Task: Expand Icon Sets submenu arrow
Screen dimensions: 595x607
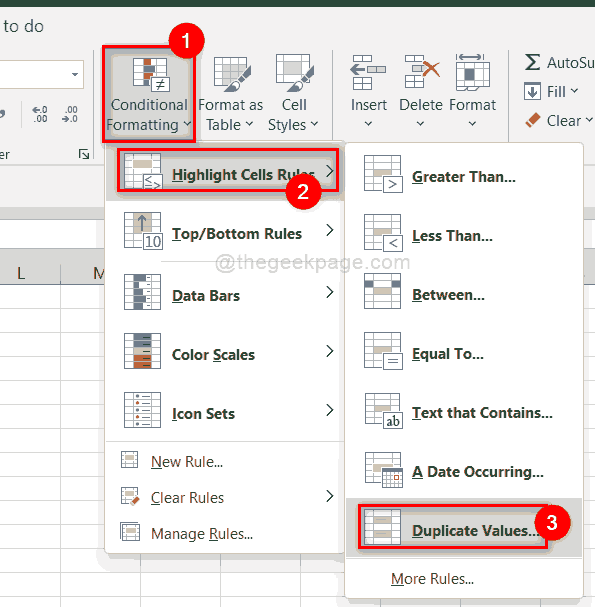Action: [329, 410]
